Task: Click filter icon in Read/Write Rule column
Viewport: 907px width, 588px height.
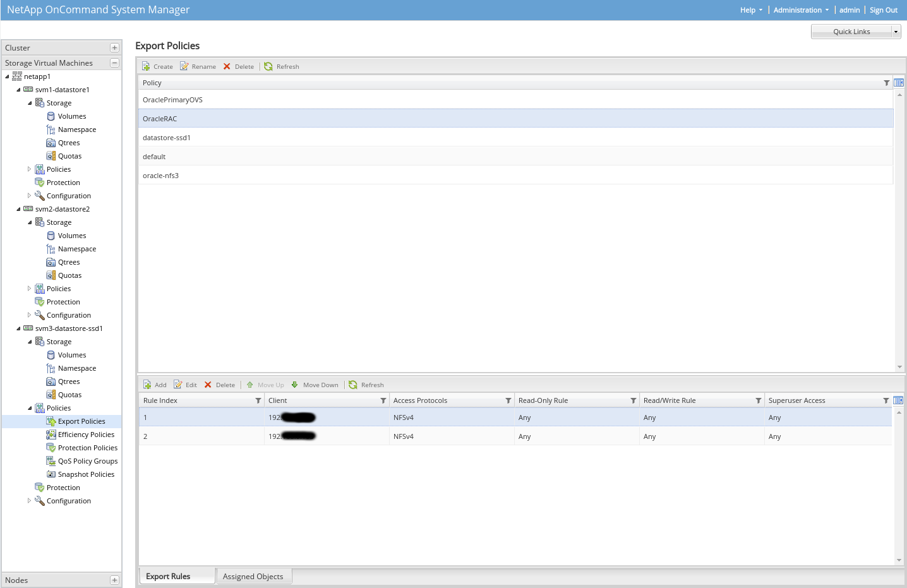Action: coord(759,400)
